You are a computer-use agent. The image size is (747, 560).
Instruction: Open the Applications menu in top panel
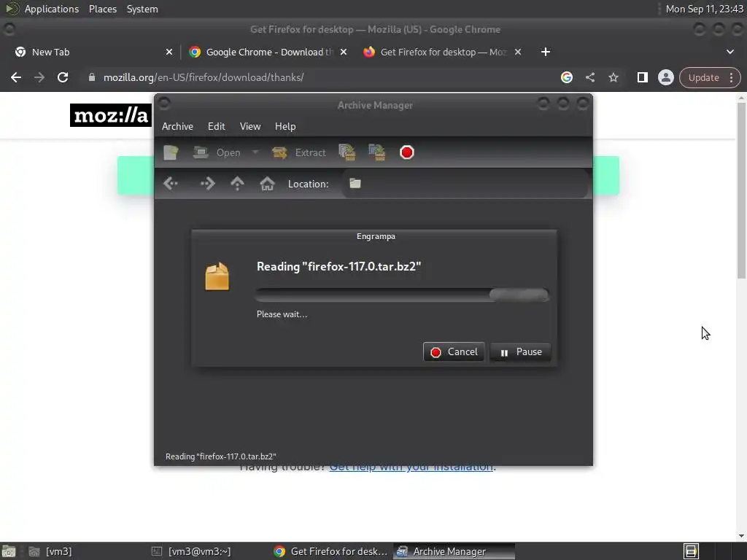[x=52, y=9]
